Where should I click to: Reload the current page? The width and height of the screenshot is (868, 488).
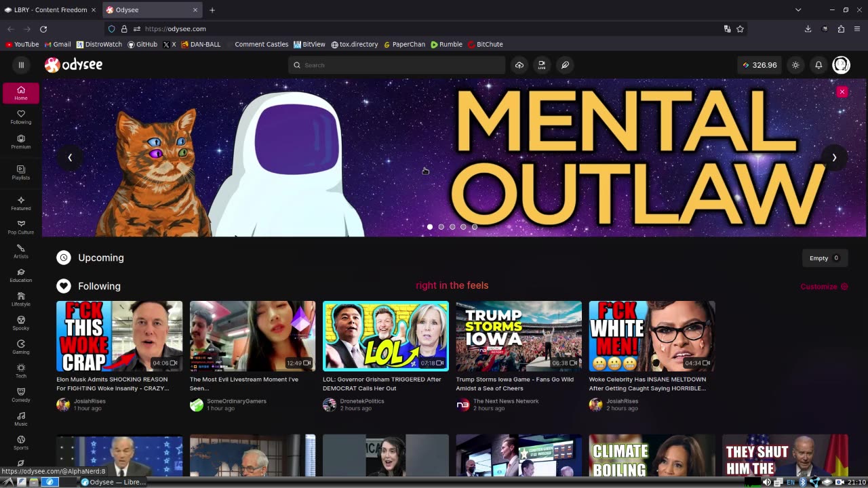coord(43,29)
